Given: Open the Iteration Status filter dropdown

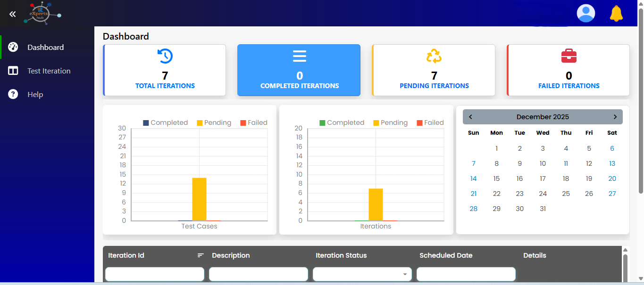Looking at the screenshot, I should coord(362,274).
